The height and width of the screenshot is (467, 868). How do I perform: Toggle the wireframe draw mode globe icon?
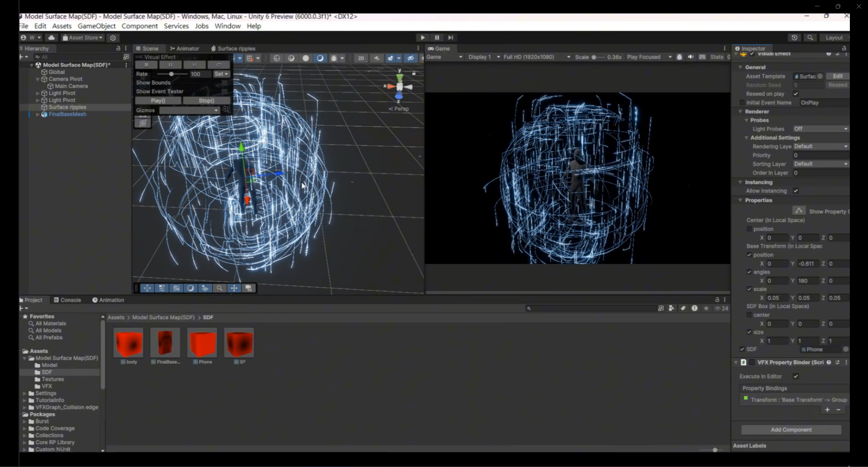coord(276,58)
